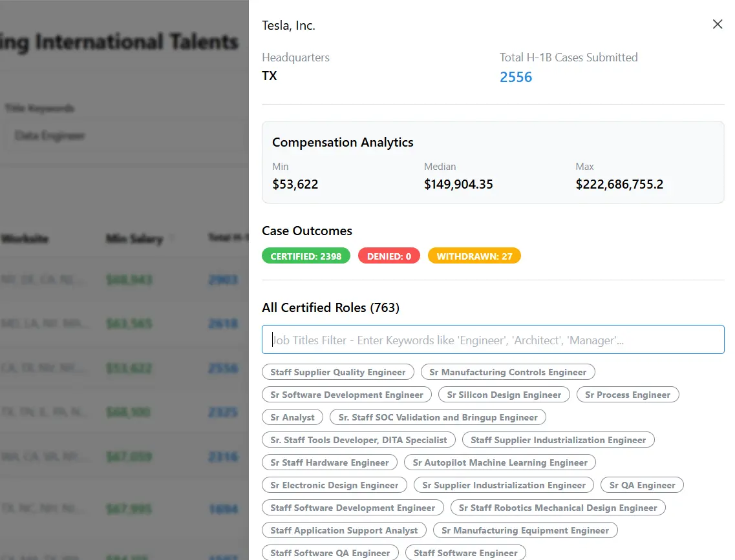Click the Job Titles Filter search box
The image size is (735, 560).
pyautogui.click(x=493, y=339)
